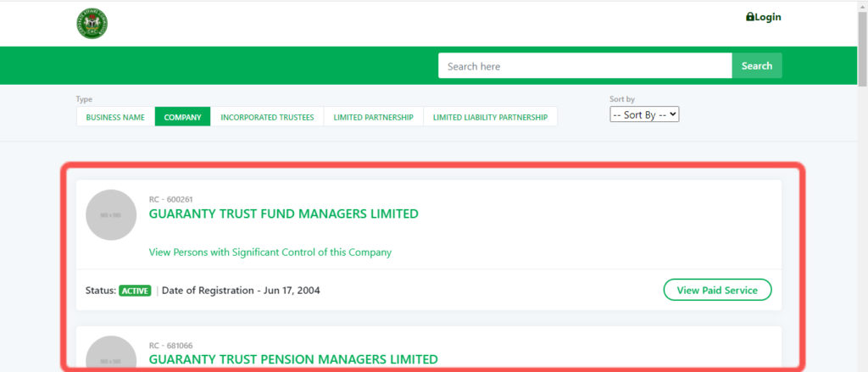Switch to the LIMITED PARTNERSHIP tab
Image resolution: width=868 pixels, height=372 pixels.
pos(373,117)
